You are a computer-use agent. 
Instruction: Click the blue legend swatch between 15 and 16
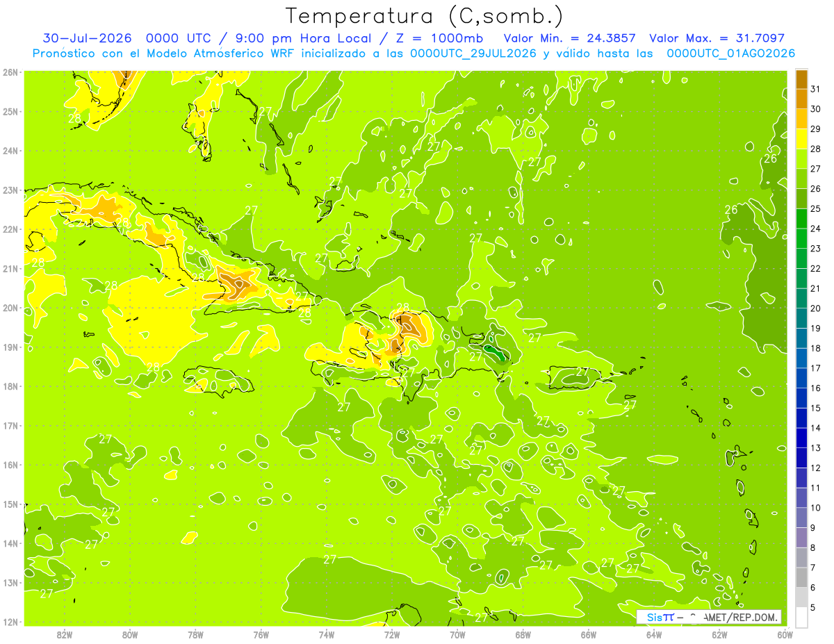point(801,398)
